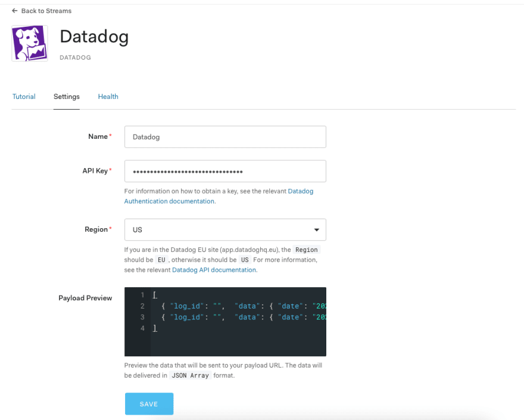The image size is (524, 420).
Task: Click the opening bracket on line 1
Action: pyautogui.click(x=155, y=295)
